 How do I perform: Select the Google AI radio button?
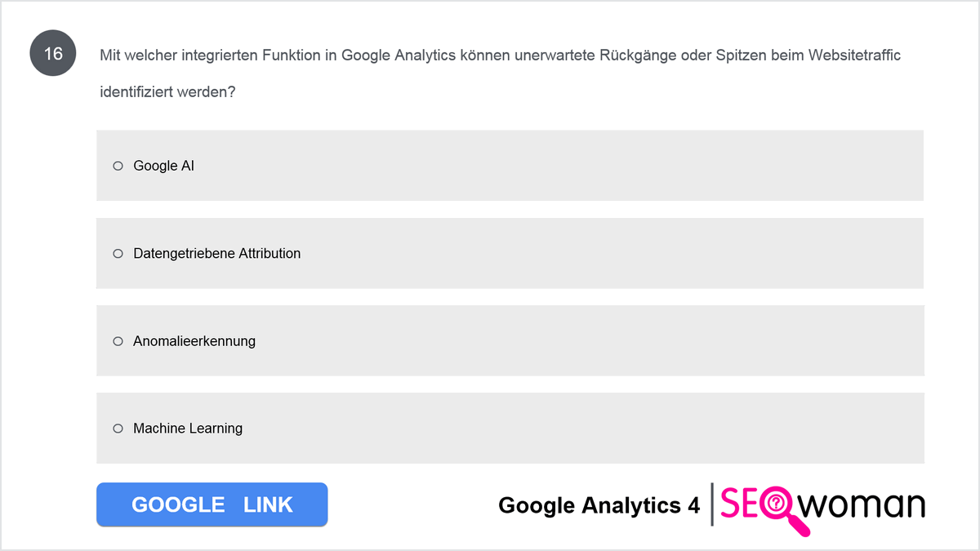[x=118, y=166]
